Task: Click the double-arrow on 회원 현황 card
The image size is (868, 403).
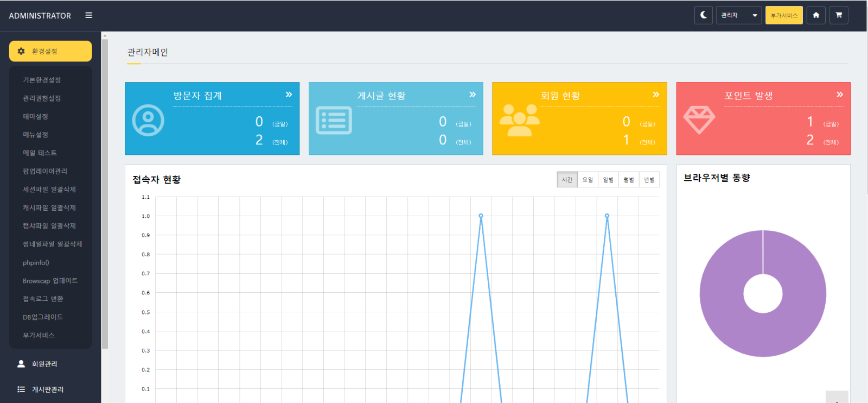Action: click(x=656, y=95)
